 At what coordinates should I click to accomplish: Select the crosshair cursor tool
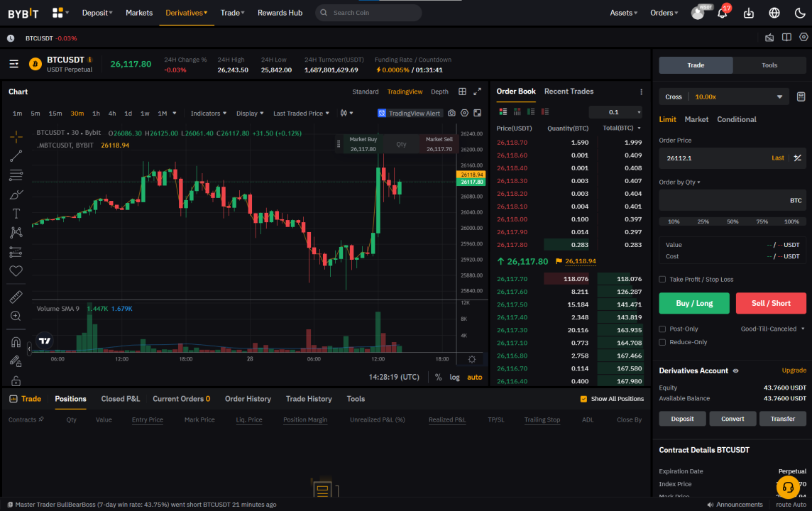tap(16, 137)
